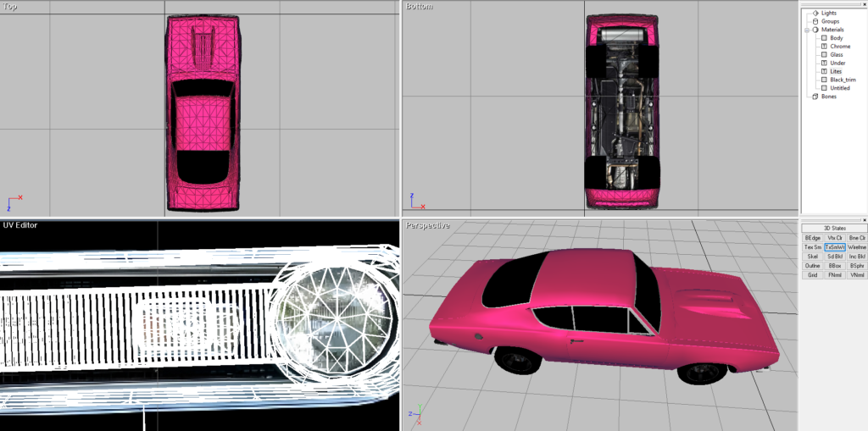868x431 pixels.
Task: Select the Chrome textured material icon
Action: [x=823, y=47]
